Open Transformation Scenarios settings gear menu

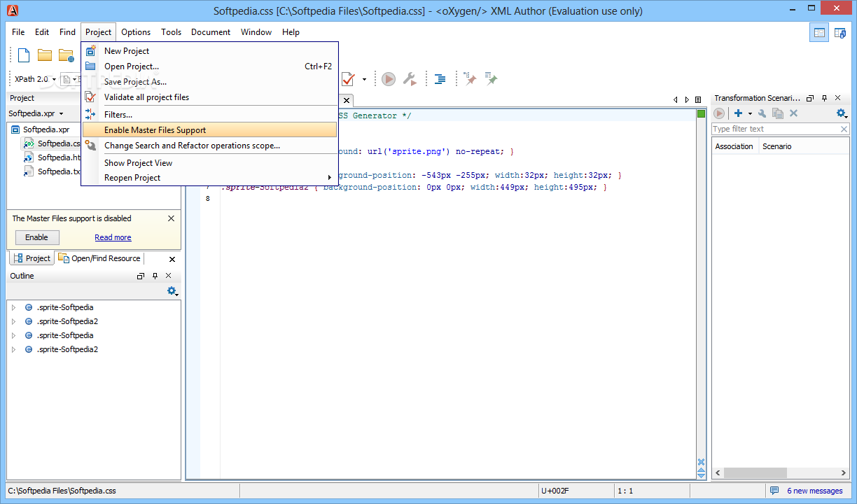[x=842, y=113]
